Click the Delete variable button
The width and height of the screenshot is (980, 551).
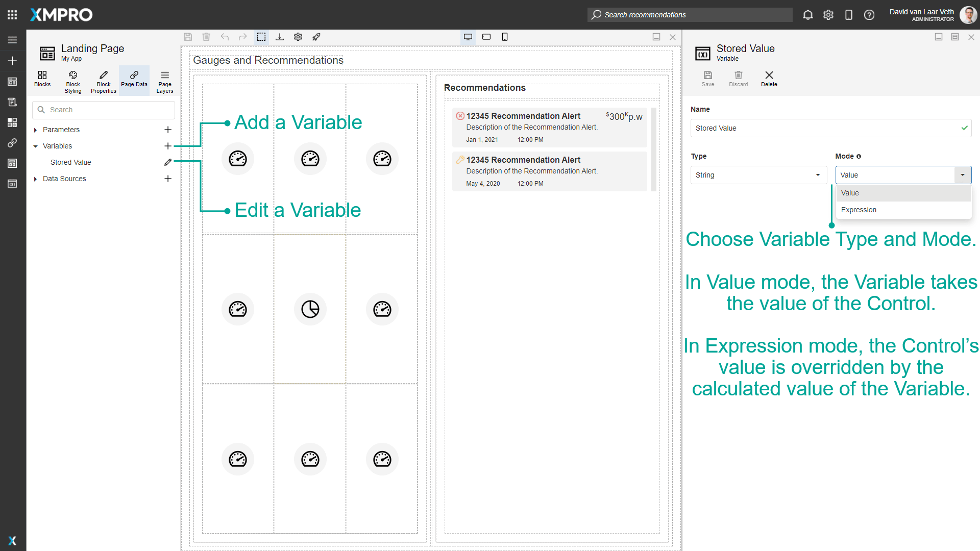pyautogui.click(x=769, y=79)
